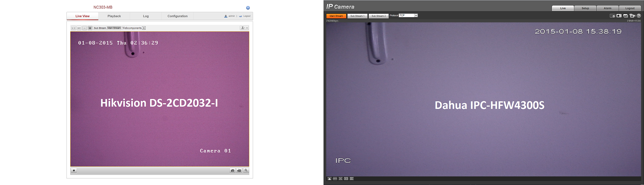Image resolution: width=644 pixels, height=185 pixels.
Task: Open Hikvision Playback tab
Action: (114, 16)
